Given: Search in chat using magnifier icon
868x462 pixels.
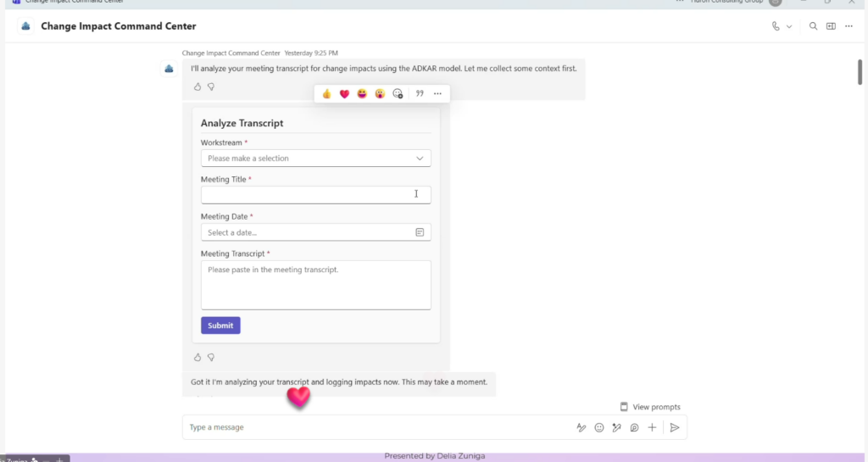Looking at the screenshot, I should 813,26.
